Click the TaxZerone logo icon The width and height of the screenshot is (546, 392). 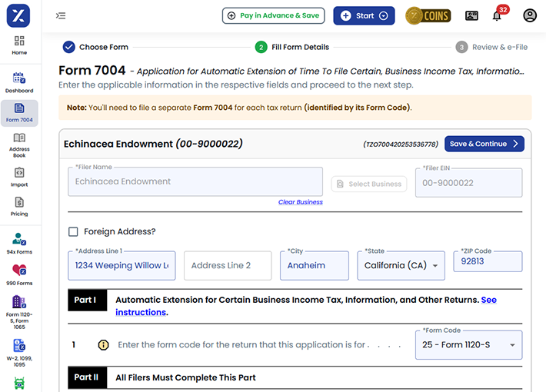pyautogui.click(x=18, y=15)
